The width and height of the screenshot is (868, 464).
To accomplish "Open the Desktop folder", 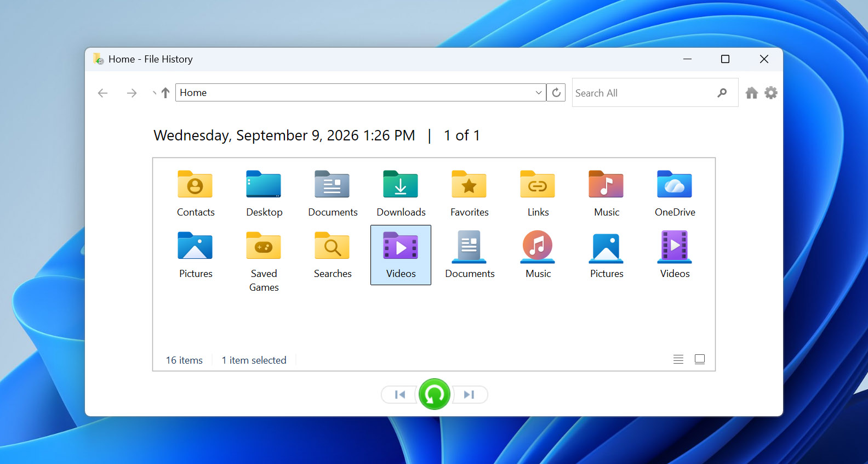I will (264, 194).
